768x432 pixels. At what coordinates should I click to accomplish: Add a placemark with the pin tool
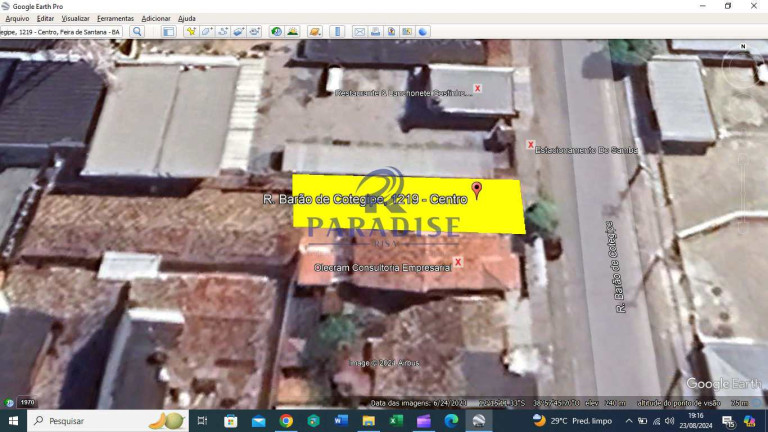(191, 32)
